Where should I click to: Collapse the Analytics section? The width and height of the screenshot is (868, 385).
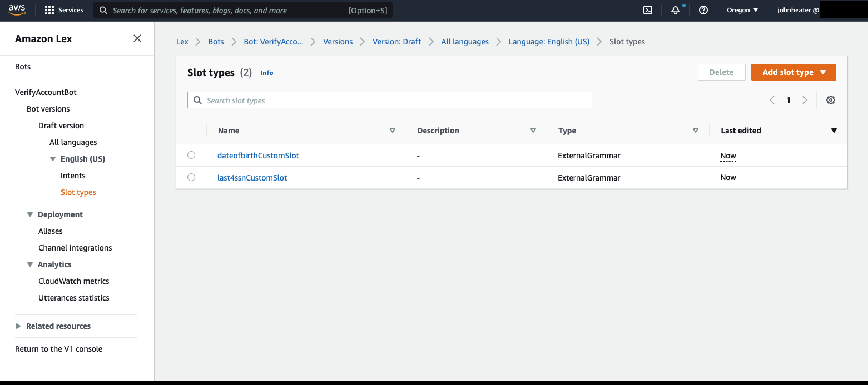tap(30, 264)
